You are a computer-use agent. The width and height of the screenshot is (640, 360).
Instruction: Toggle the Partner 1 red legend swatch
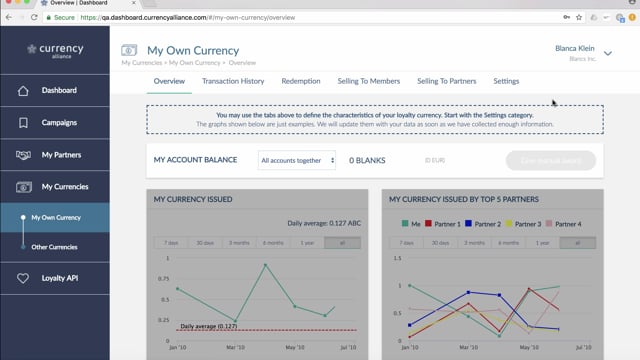428,223
